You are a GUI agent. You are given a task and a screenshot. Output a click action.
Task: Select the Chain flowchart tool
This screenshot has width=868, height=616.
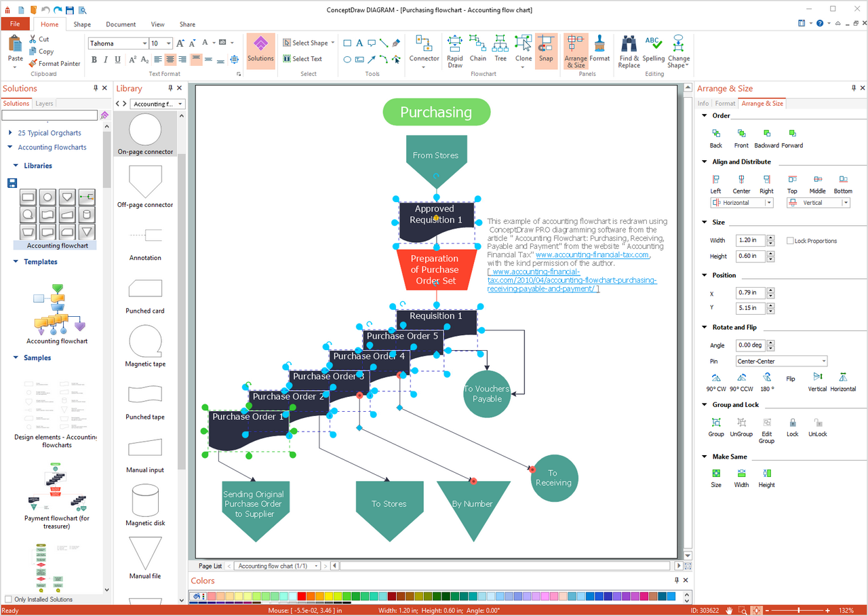coord(478,49)
